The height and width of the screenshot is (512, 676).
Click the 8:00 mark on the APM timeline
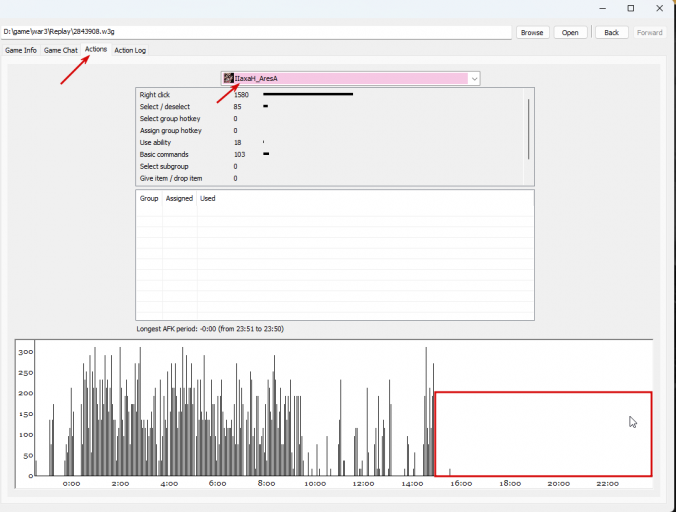(266, 484)
